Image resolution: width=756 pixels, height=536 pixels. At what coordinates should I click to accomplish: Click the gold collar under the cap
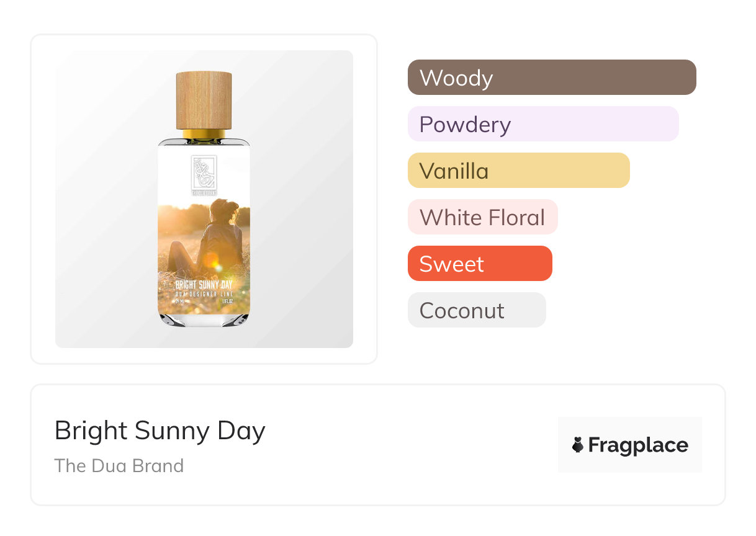click(x=204, y=134)
